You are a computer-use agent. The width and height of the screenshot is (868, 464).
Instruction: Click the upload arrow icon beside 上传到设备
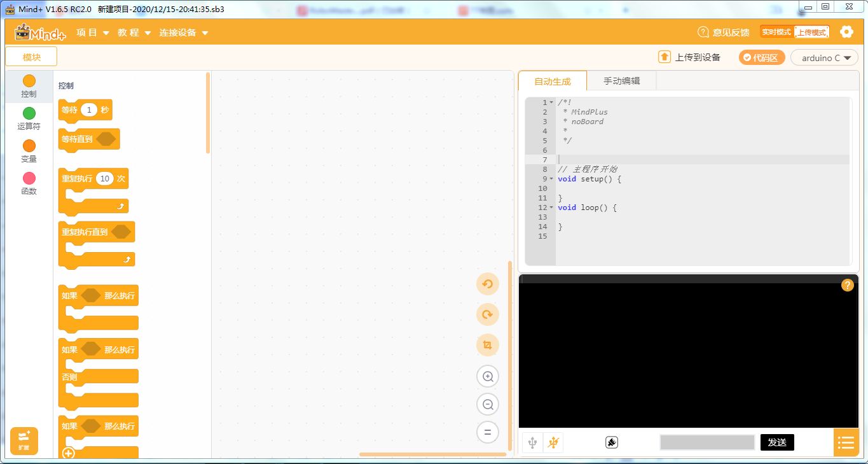(665, 57)
